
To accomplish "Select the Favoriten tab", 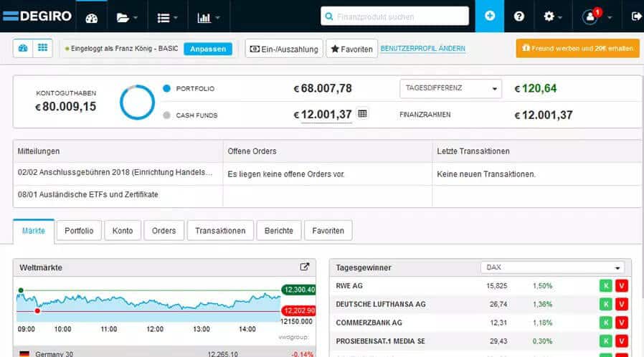I will point(328,231).
